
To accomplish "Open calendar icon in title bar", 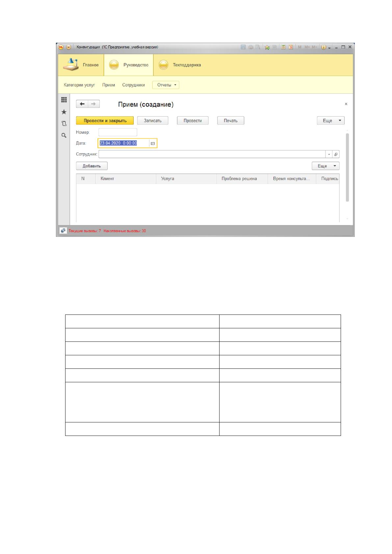I will coord(291,47).
